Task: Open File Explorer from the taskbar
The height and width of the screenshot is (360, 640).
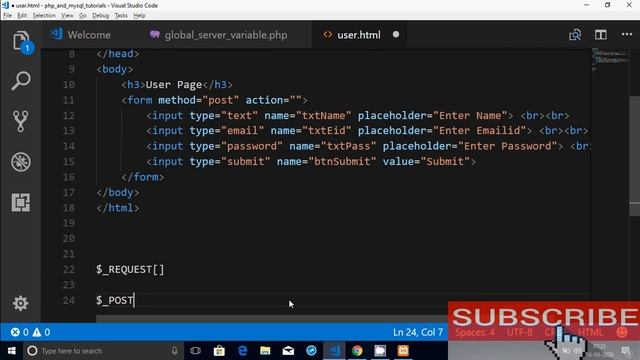Action: [265, 351]
